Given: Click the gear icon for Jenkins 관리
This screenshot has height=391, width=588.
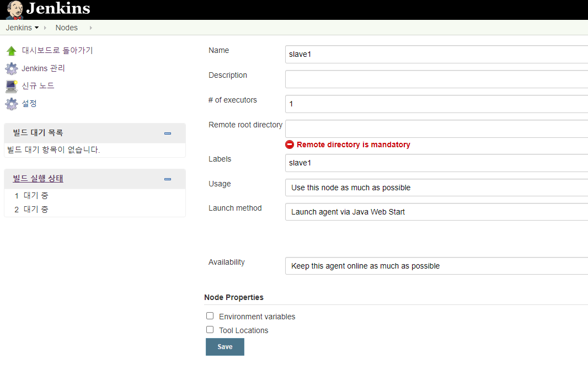Looking at the screenshot, I should point(11,68).
